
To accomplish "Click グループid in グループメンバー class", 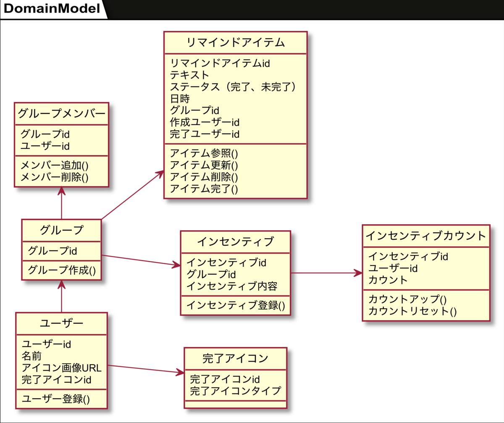I will [45, 134].
